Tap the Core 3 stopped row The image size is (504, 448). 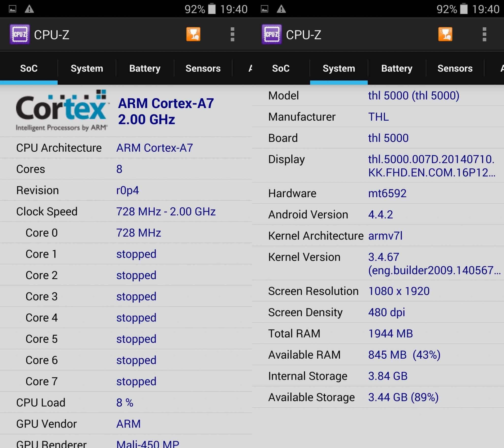[126, 296]
